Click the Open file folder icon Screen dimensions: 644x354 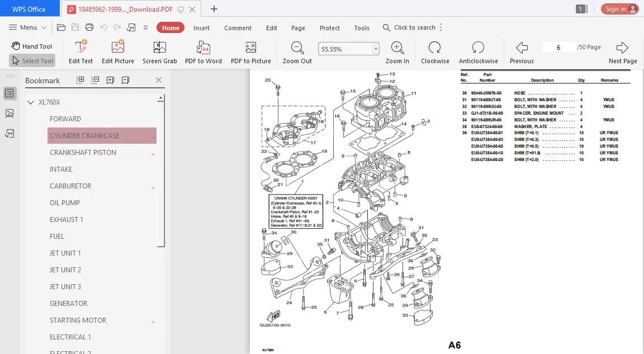(x=61, y=27)
